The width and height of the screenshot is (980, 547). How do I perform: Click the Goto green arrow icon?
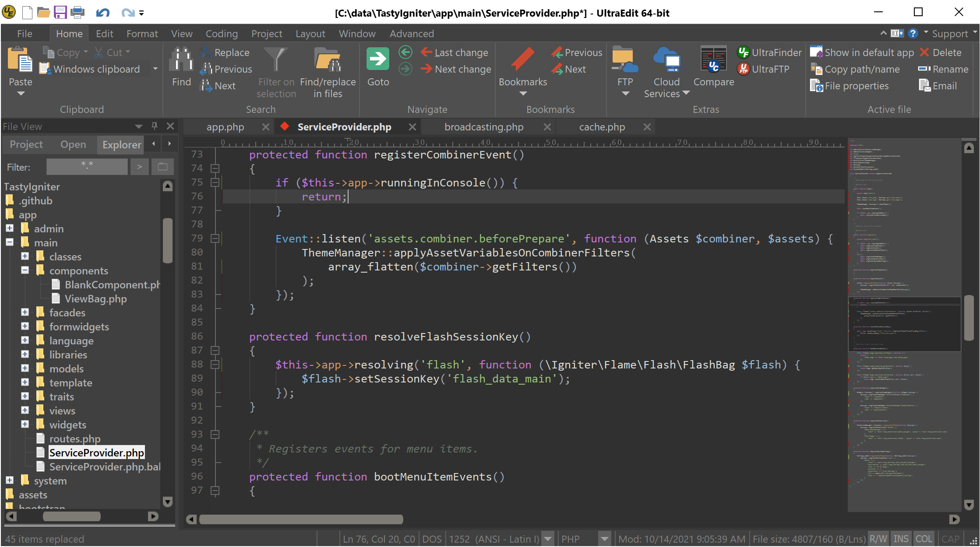coord(377,60)
